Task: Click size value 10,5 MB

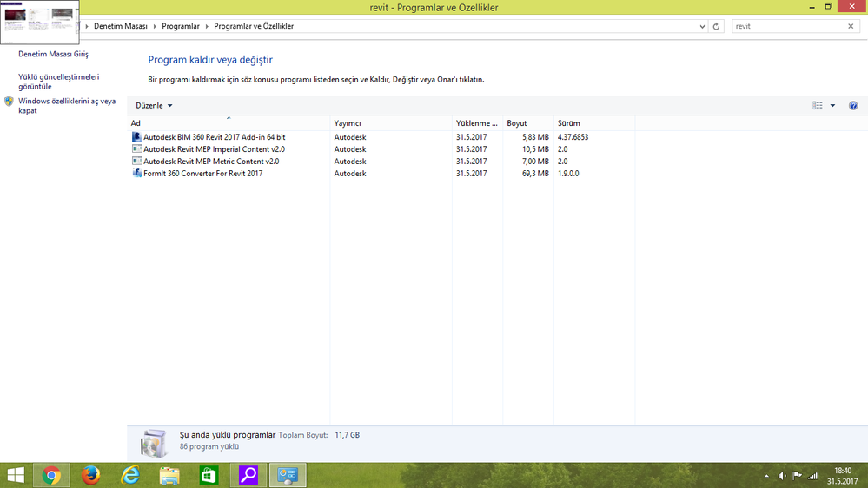Action: [x=535, y=148]
